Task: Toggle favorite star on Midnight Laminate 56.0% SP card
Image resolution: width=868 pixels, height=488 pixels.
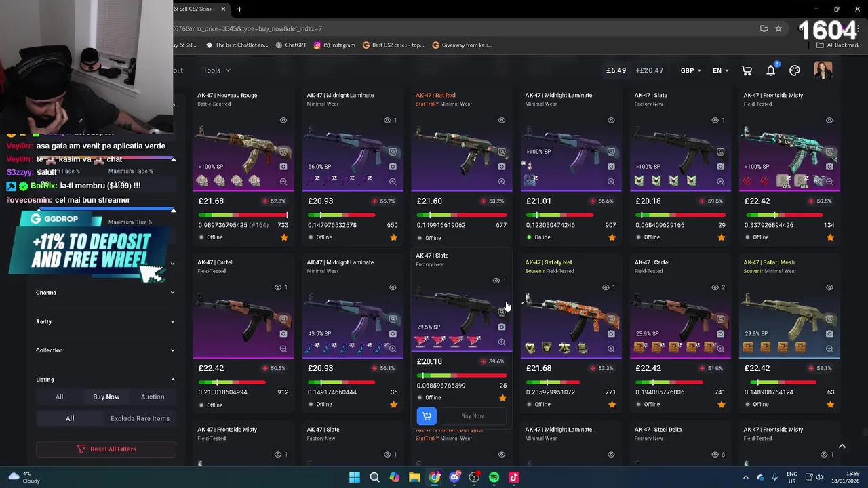Action: tap(393, 237)
